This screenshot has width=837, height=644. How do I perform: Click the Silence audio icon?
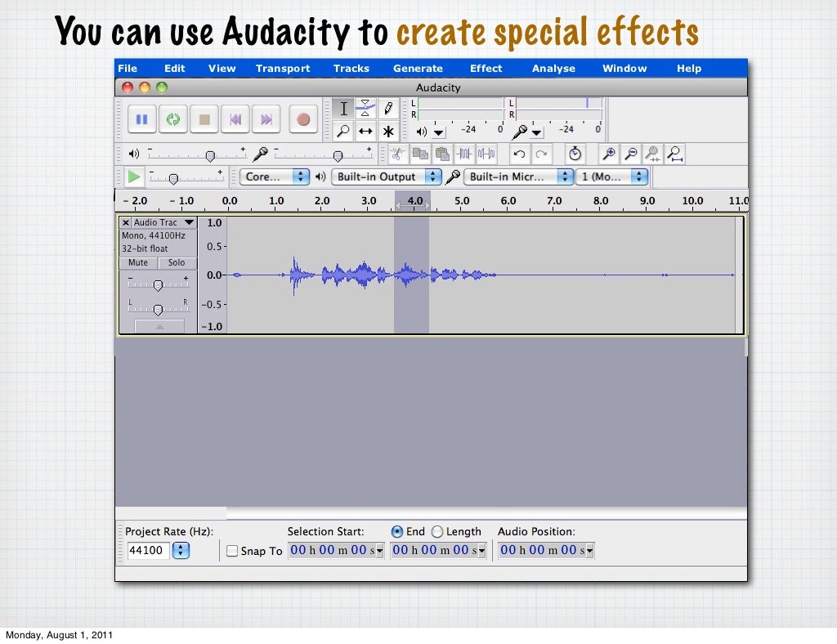click(486, 154)
